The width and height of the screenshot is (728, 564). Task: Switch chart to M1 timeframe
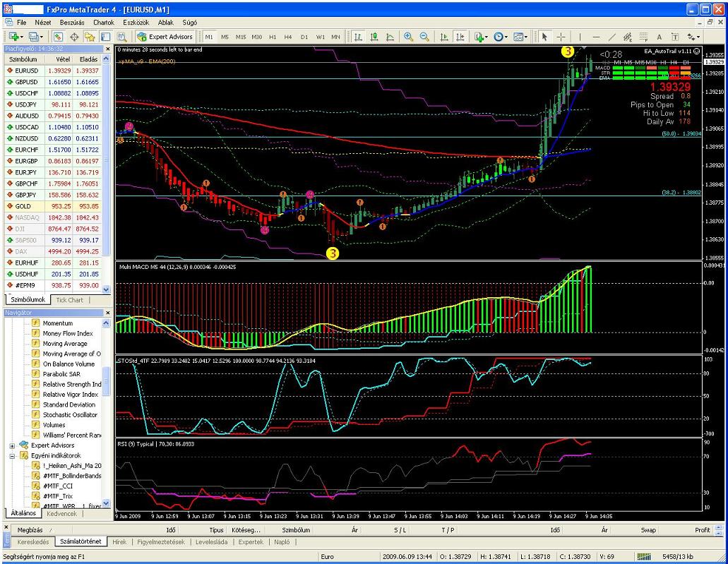[209, 37]
